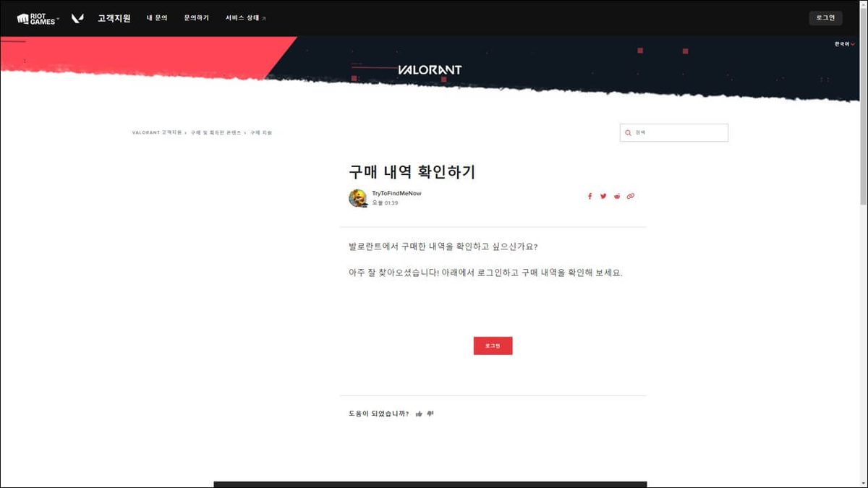Screen dimensions: 868x488
Task: Go to VALORANT 고객지원 breadcrumb
Action: [x=157, y=133]
